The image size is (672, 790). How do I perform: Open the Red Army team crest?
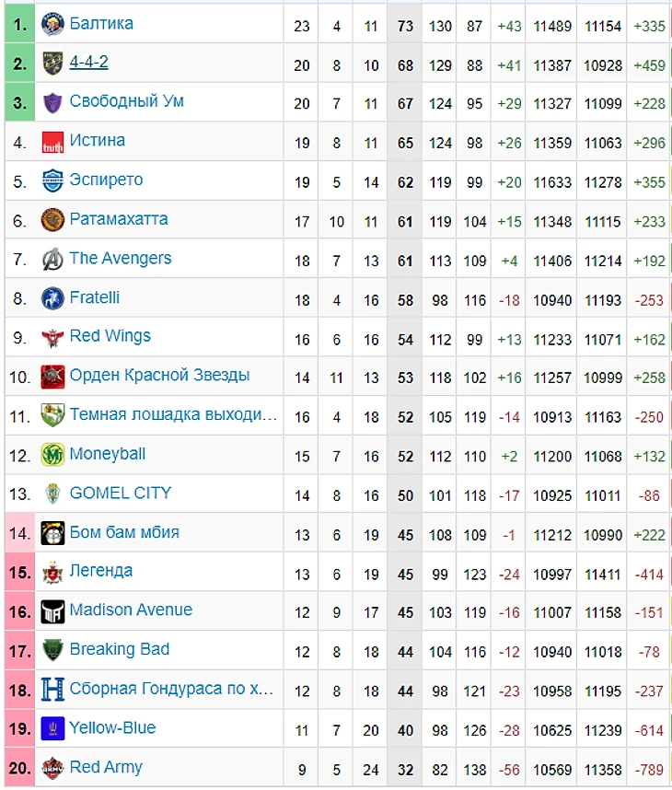[52, 768]
